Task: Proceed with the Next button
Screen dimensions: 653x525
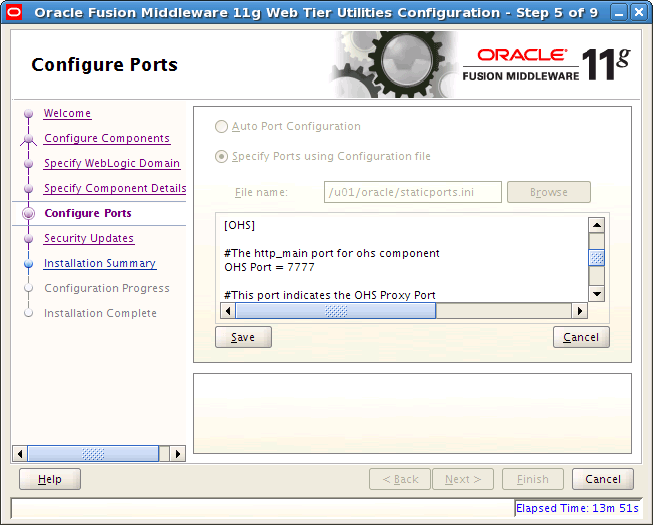Action: [x=463, y=479]
